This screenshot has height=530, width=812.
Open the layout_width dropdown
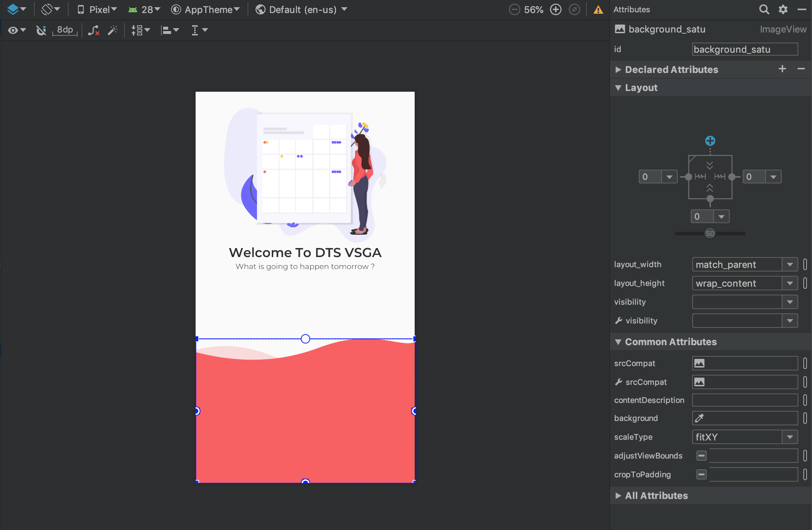[790, 265]
